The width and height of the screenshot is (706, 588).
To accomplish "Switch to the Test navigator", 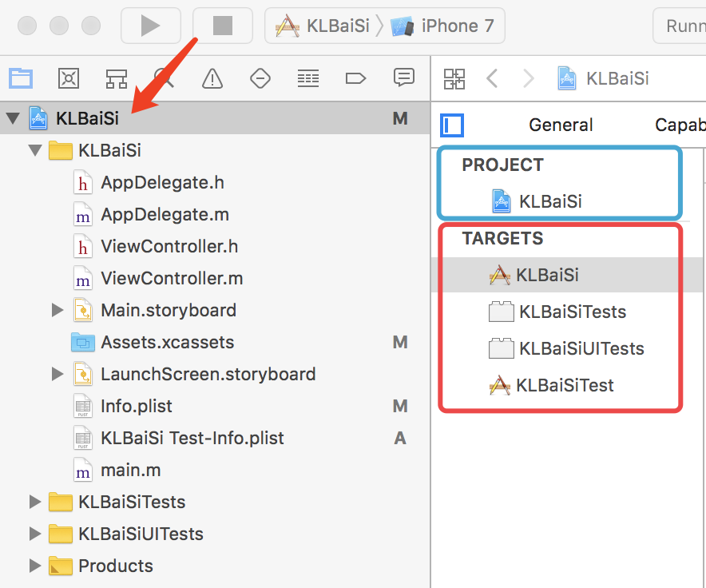I will [260, 77].
